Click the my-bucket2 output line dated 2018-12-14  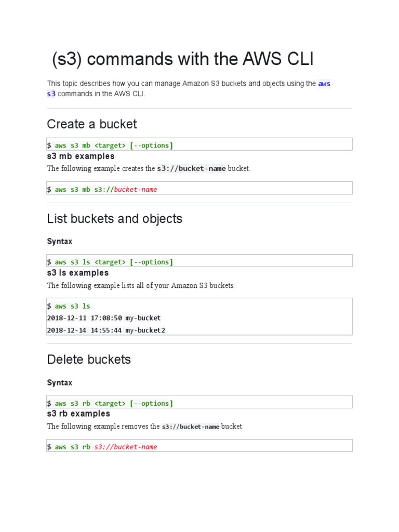(x=106, y=330)
